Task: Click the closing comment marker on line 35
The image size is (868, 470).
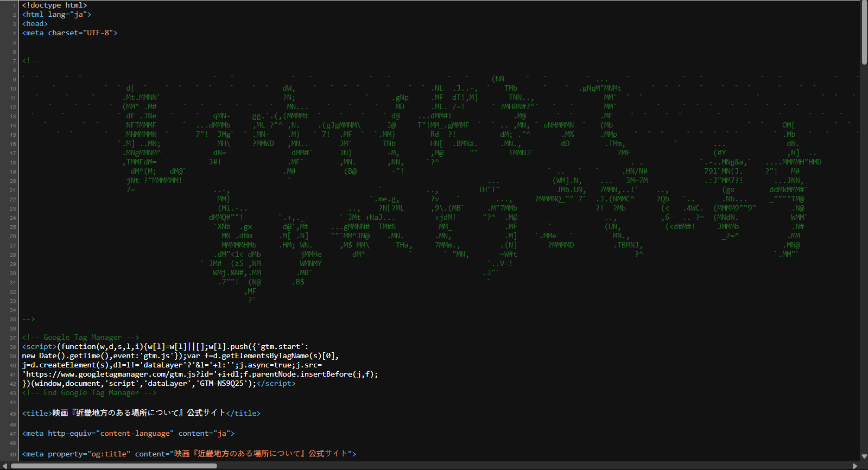Action: [28, 319]
